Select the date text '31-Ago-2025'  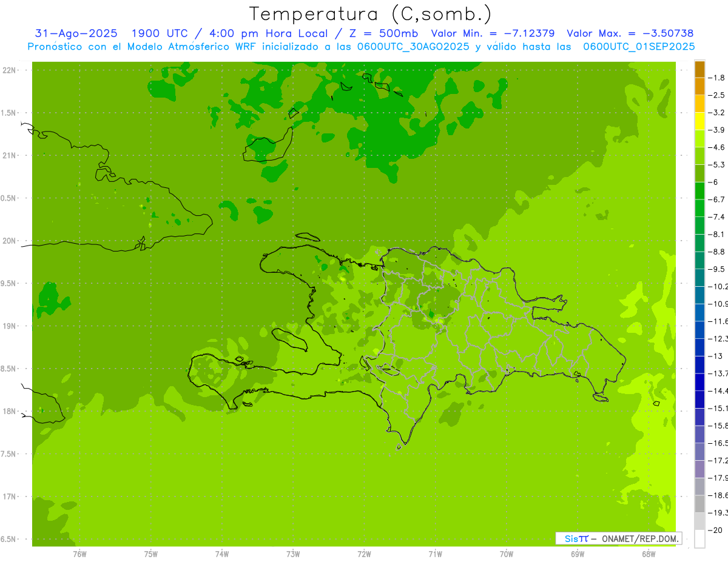76,33
